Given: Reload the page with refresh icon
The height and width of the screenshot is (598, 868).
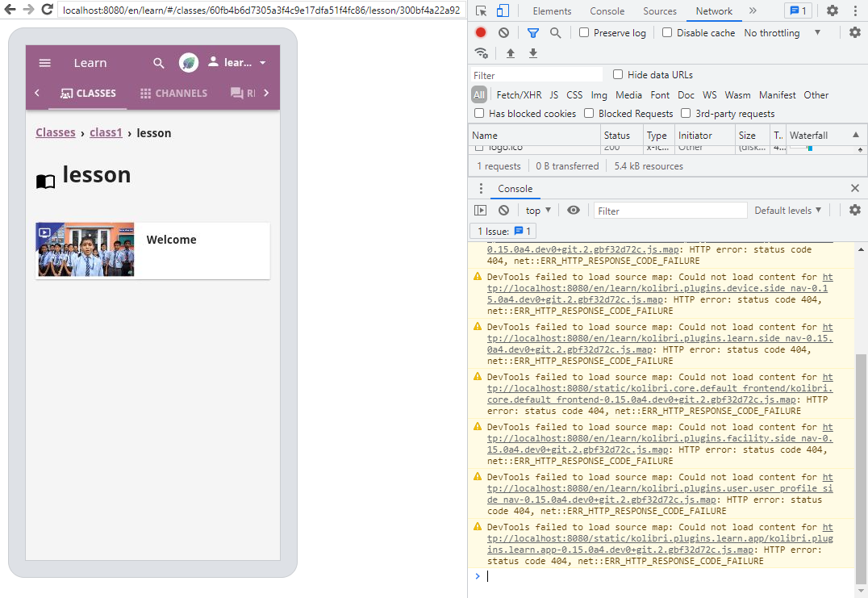Looking at the screenshot, I should 47,10.
